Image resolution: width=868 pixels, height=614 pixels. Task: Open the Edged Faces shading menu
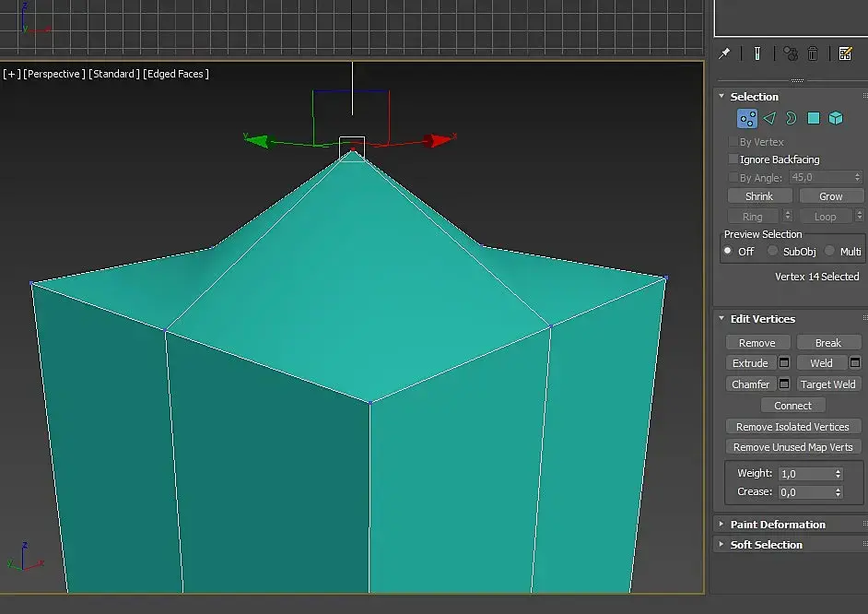pyautogui.click(x=176, y=74)
